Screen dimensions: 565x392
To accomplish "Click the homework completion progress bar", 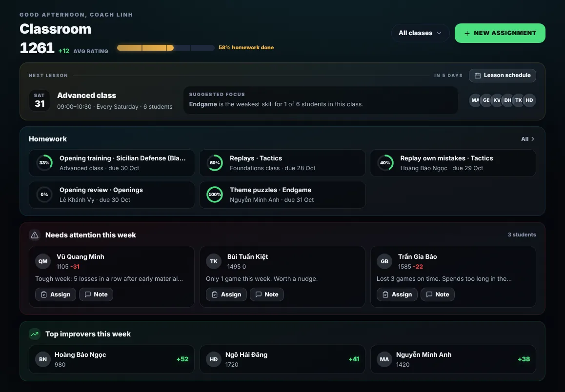I will (166, 48).
